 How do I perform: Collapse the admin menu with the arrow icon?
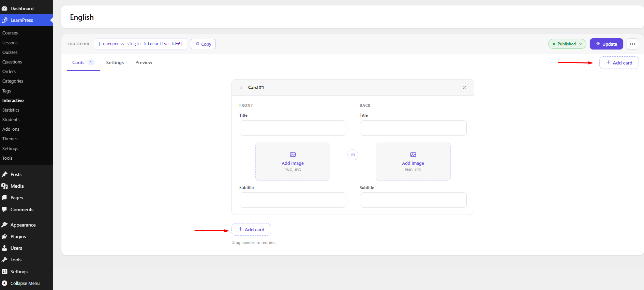click(x=4, y=283)
